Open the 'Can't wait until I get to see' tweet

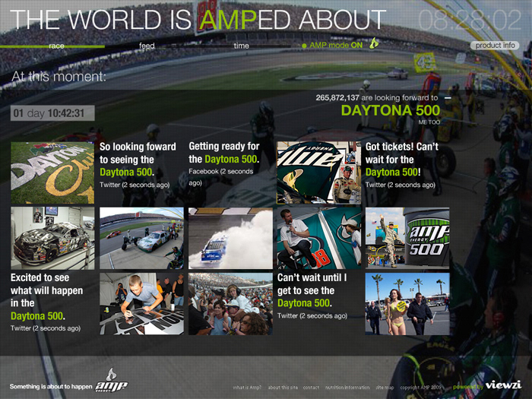click(x=312, y=296)
